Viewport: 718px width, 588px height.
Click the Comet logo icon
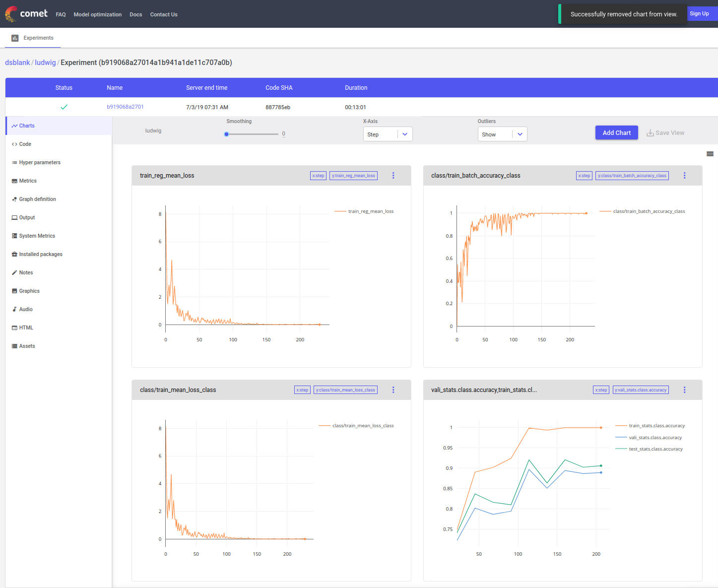coord(11,14)
